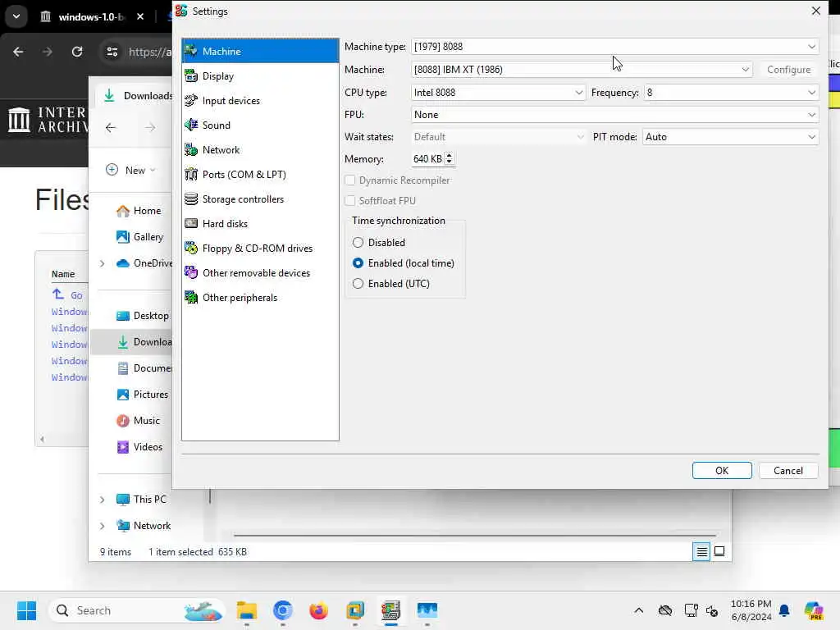840x630 pixels.
Task: Click browser address bar
Action: 137,52
